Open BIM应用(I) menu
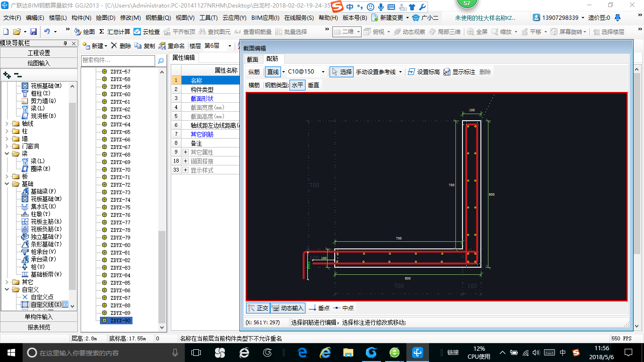This screenshot has width=644, height=362. 265,18
